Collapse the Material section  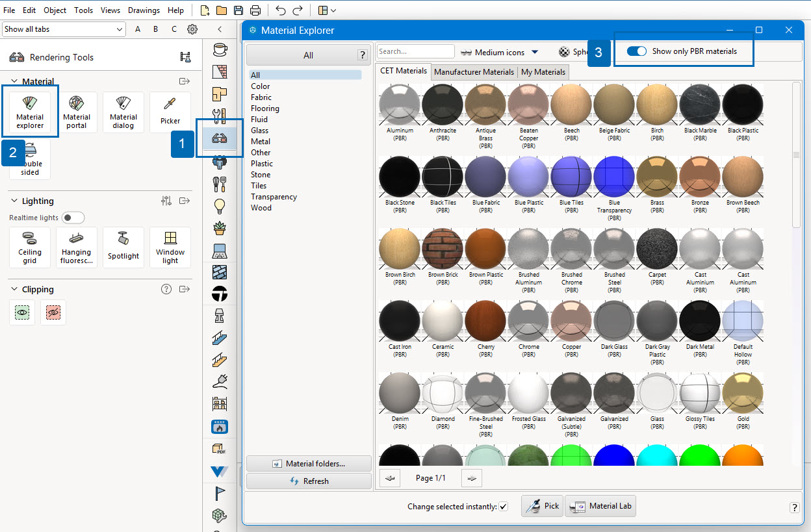[14, 82]
